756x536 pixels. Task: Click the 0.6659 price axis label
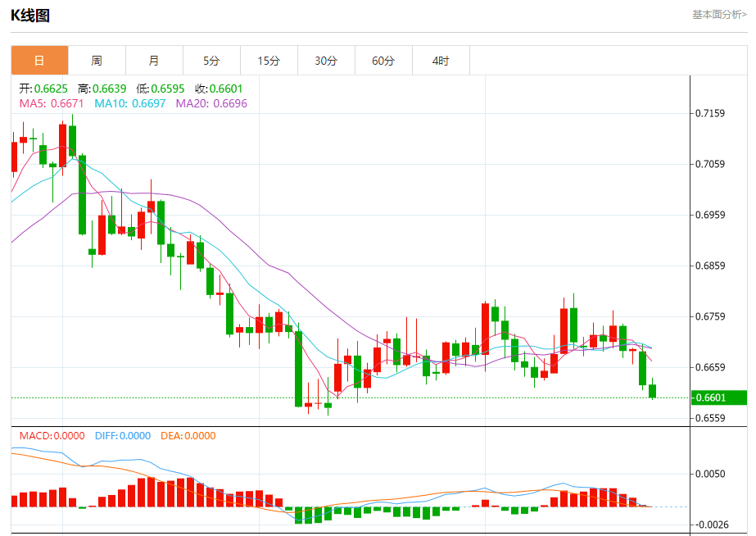(x=709, y=367)
